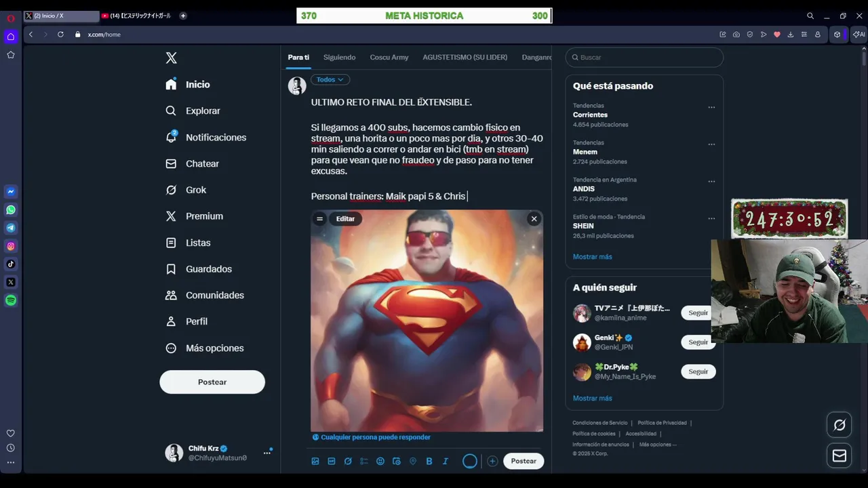Click the X logo in navigation
The width and height of the screenshot is (868, 488).
click(172, 58)
